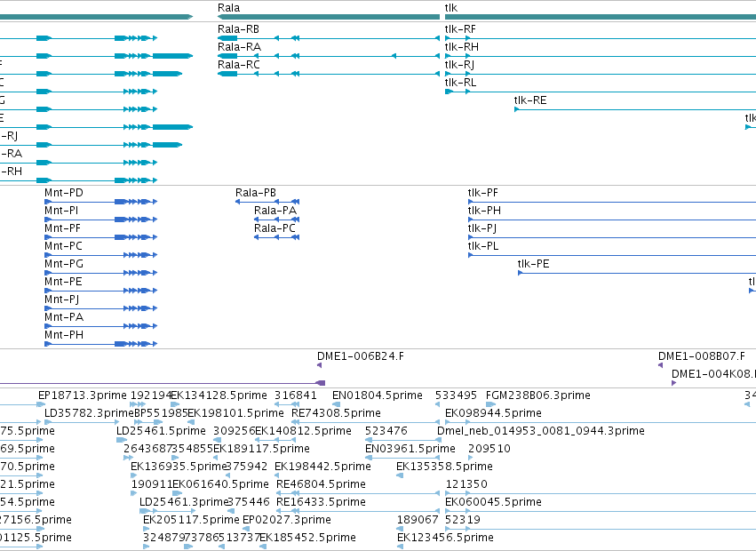Click EST label LD35782.3prime

[x=89, y=413]
